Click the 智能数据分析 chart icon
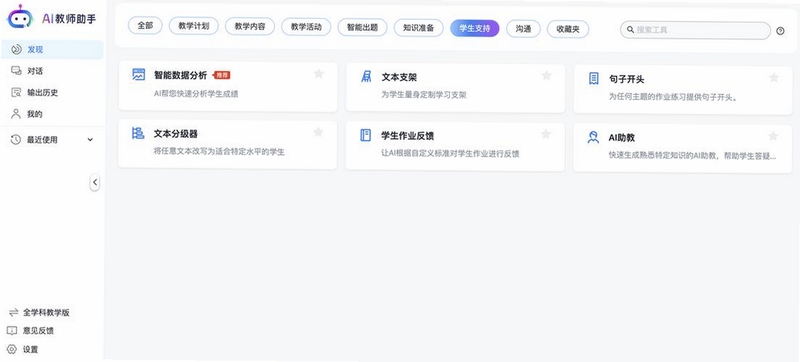This screenshot has height=362, width=800. click(139, 74)
